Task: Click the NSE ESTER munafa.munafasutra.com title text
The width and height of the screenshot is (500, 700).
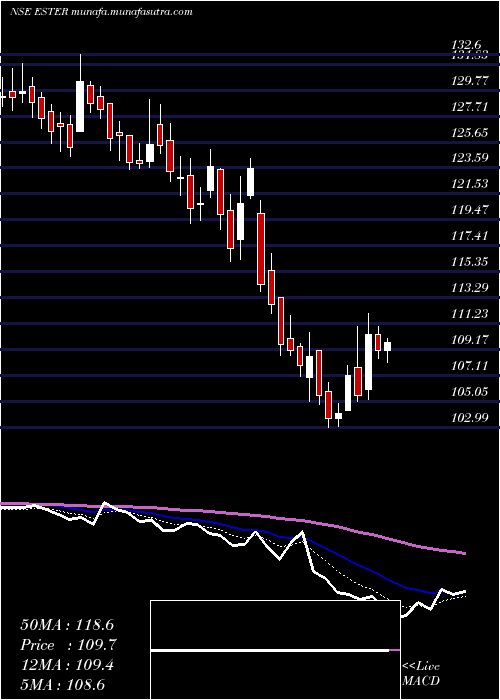Action: (x=101, y=12)
